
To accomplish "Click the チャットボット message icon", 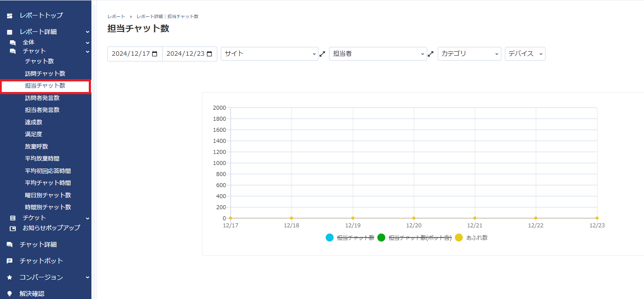I will (10, 261).
